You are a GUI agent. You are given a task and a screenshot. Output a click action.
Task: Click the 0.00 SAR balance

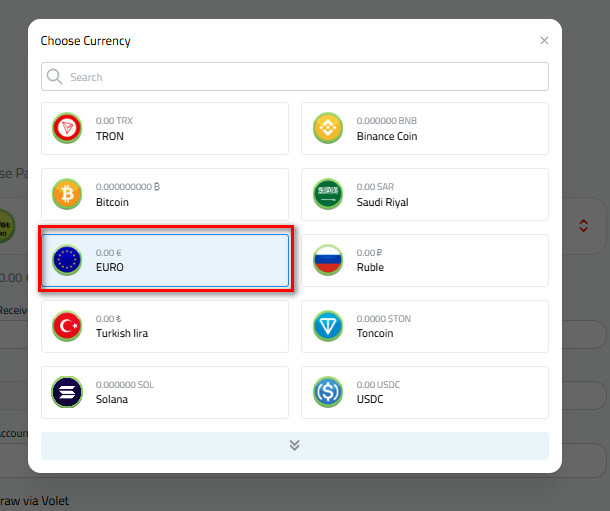point(375,187)
